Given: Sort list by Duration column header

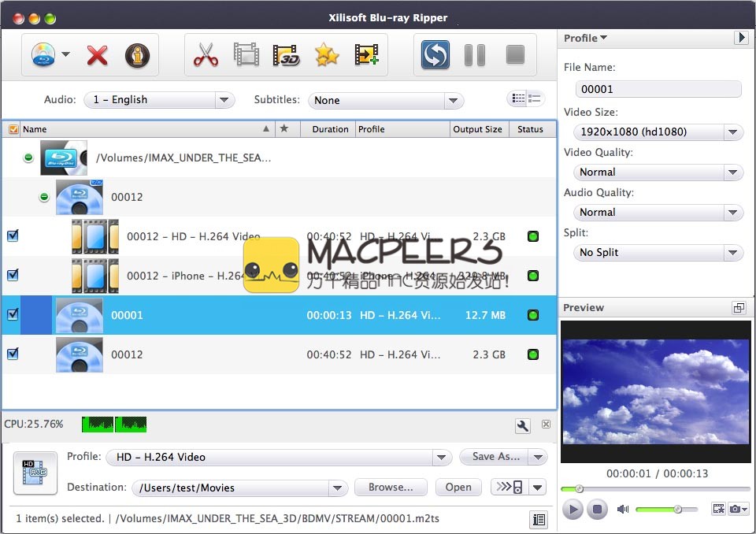Looking at the screenshot, I should 330,129.
